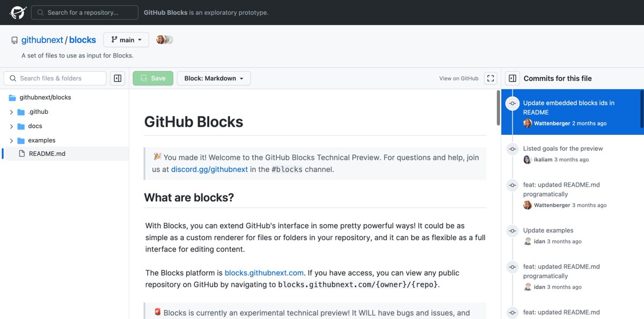Click ikaliam avatar in commits list
The height and width of the screenshot is (319, 644).
click(x=528, y=160)
